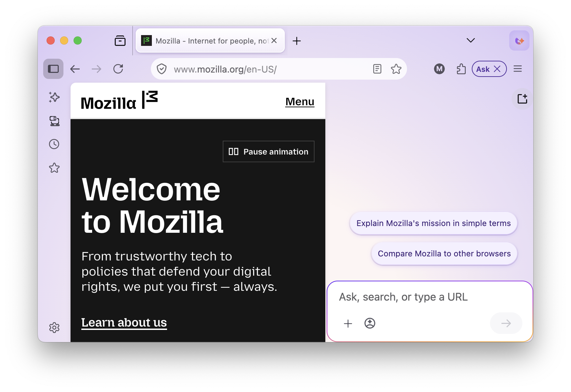Toggle the sidebar panel open or closed
This screenshot has height=392, width=571.
(53, 68)
